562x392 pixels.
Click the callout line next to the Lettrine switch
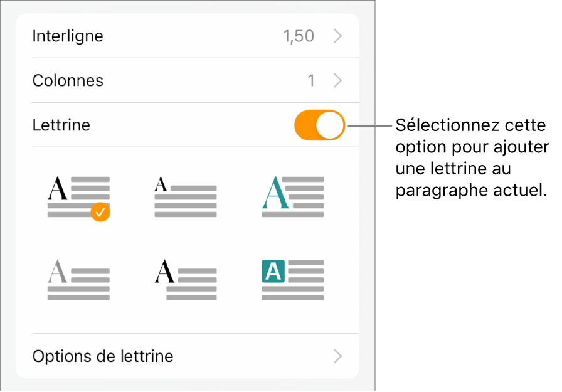point(370,125)
